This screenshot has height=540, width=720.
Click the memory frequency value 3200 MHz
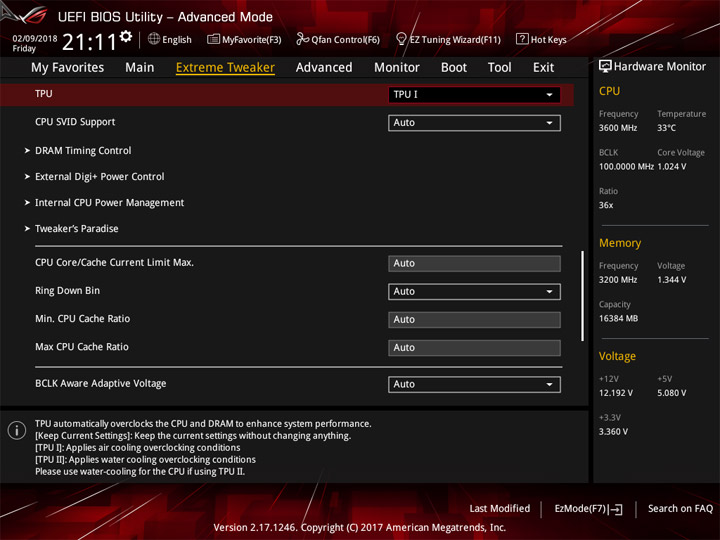click(618, 280)
